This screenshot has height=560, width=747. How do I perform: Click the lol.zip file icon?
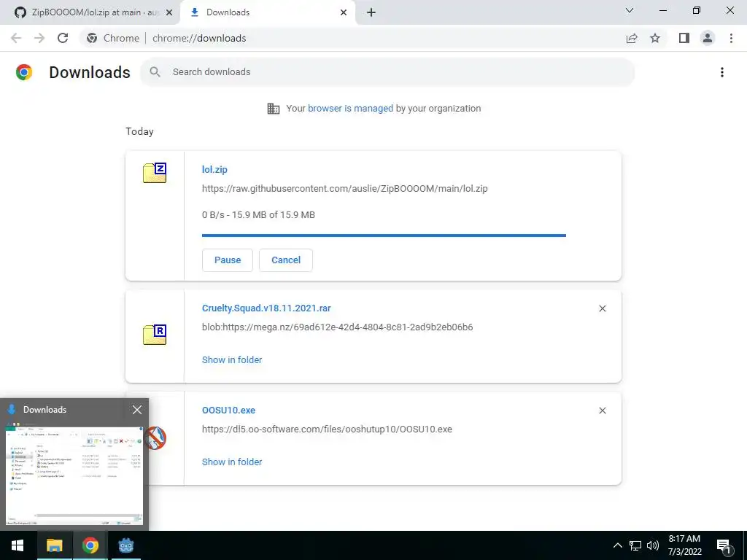pos(155,172)
